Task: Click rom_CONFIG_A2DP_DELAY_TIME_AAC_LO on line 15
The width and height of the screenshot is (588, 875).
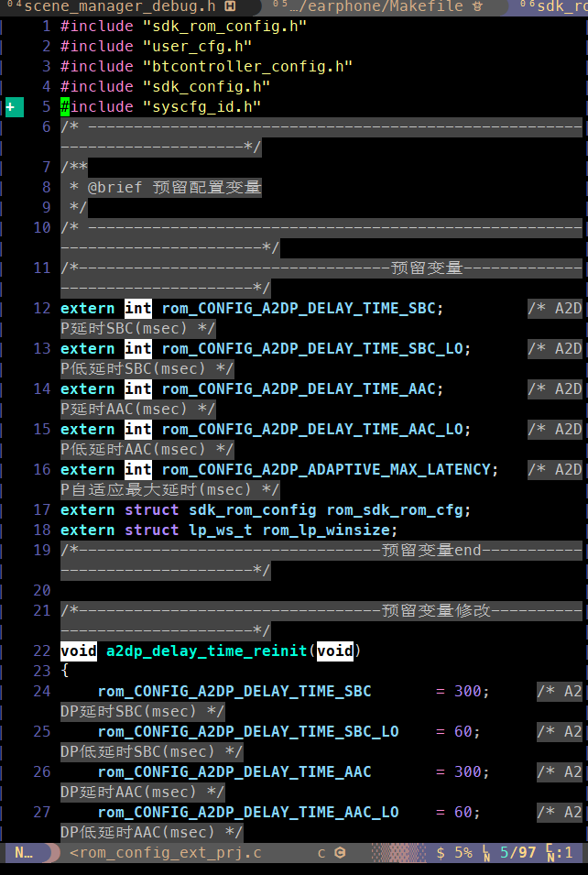Action: tap(312, 429)
